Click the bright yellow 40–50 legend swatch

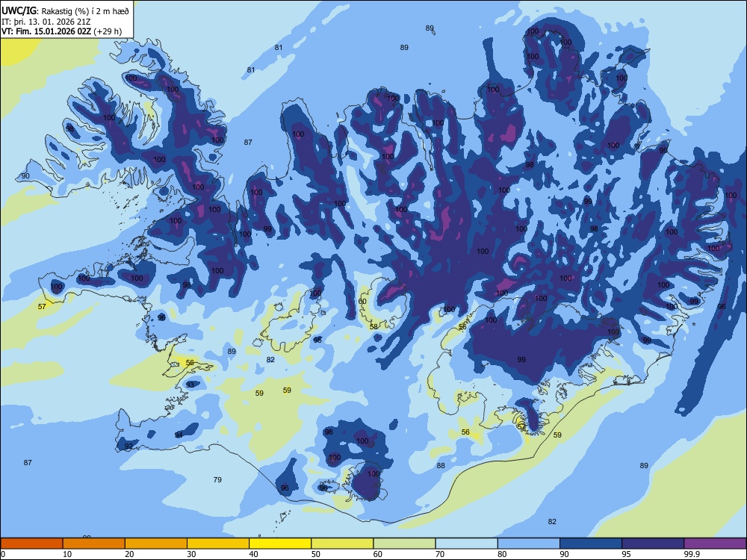point(280,544)
